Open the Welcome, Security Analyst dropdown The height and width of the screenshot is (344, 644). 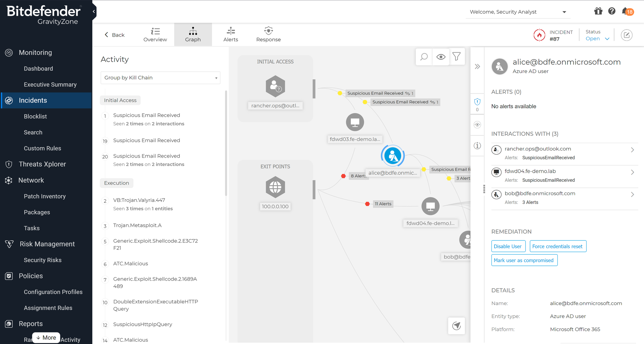[518, 12]
